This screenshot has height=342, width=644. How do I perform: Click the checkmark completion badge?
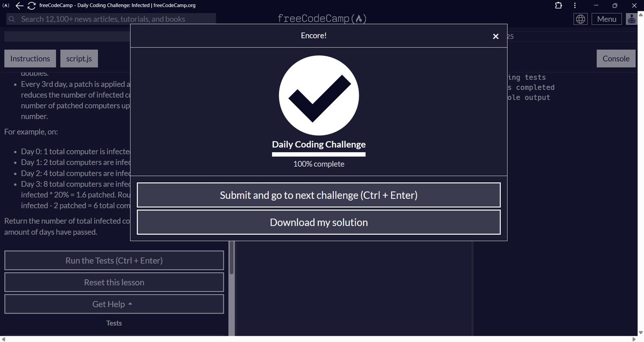coord(318,95)
